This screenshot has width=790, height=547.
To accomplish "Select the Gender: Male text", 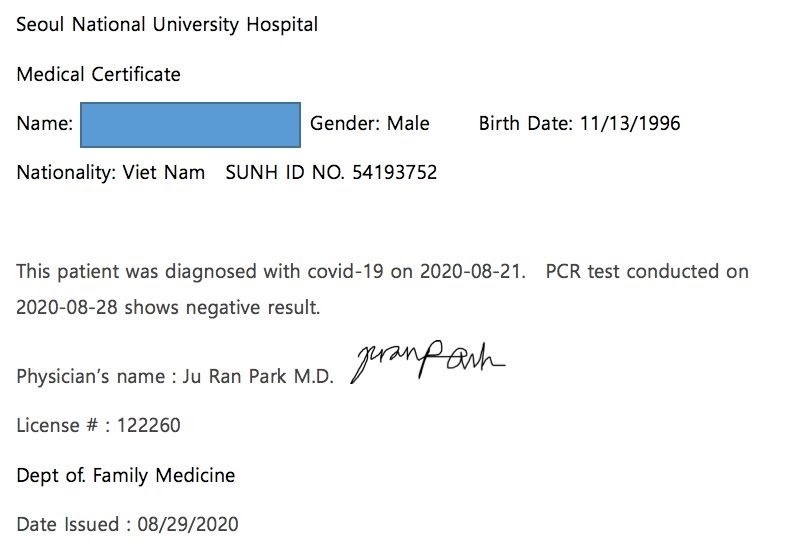I will 369,124.
